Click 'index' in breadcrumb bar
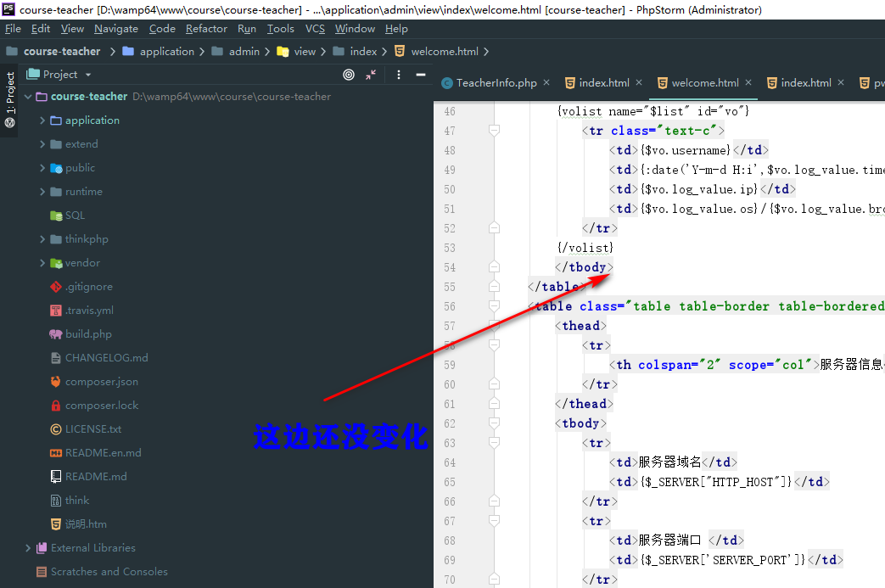Viewport: 885px width, 588px height. pyautogui.click(x=363, y=52)
